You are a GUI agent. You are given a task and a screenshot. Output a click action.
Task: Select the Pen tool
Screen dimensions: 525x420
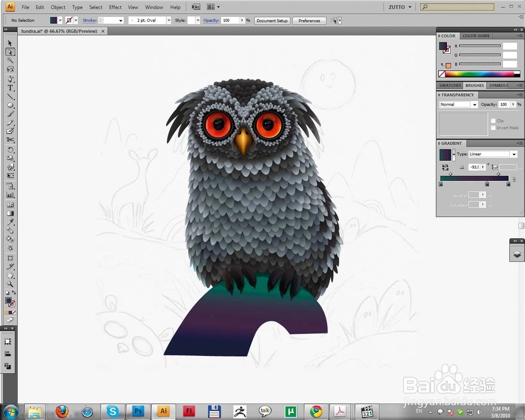(x=10, y=79)
